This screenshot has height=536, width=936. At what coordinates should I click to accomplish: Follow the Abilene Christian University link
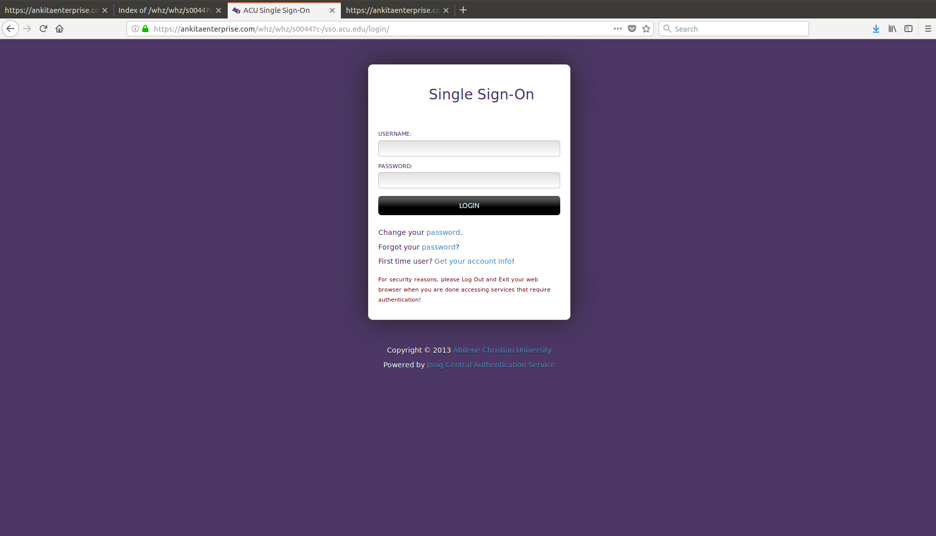click(502, 350)
